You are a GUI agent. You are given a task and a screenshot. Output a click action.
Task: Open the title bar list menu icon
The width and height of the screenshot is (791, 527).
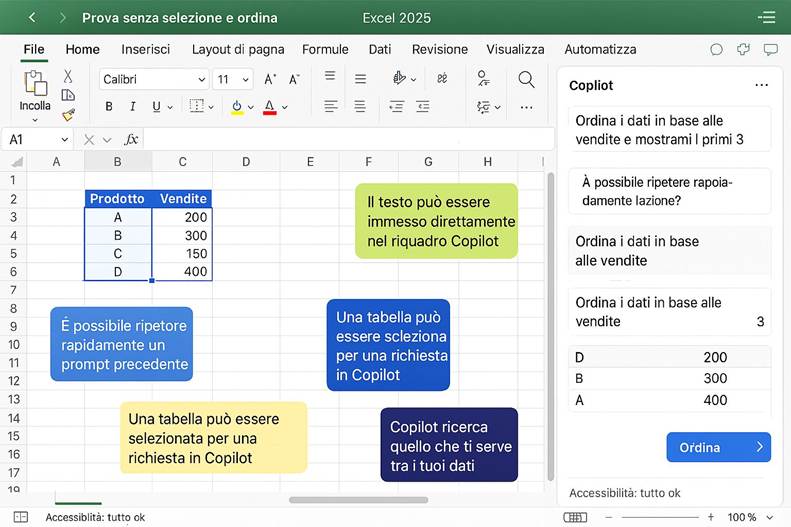(x=766, y=18)
